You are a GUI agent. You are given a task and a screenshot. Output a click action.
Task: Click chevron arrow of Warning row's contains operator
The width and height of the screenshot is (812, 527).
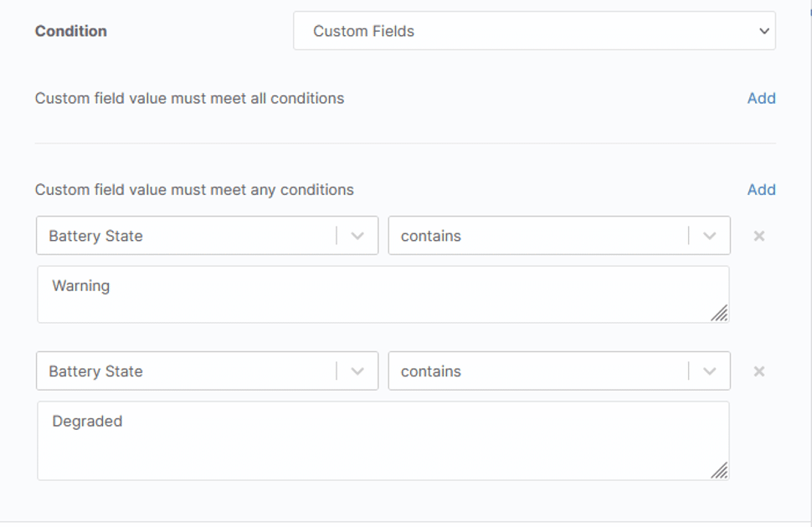tap(710, 236)
